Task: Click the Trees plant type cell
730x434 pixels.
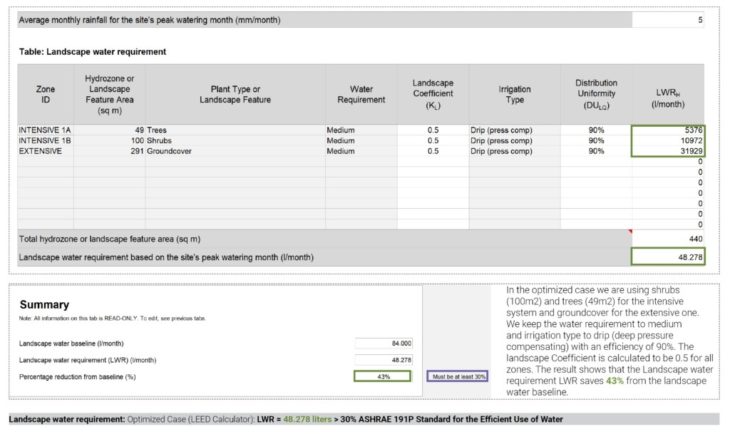Action: (x=234, y=130)
